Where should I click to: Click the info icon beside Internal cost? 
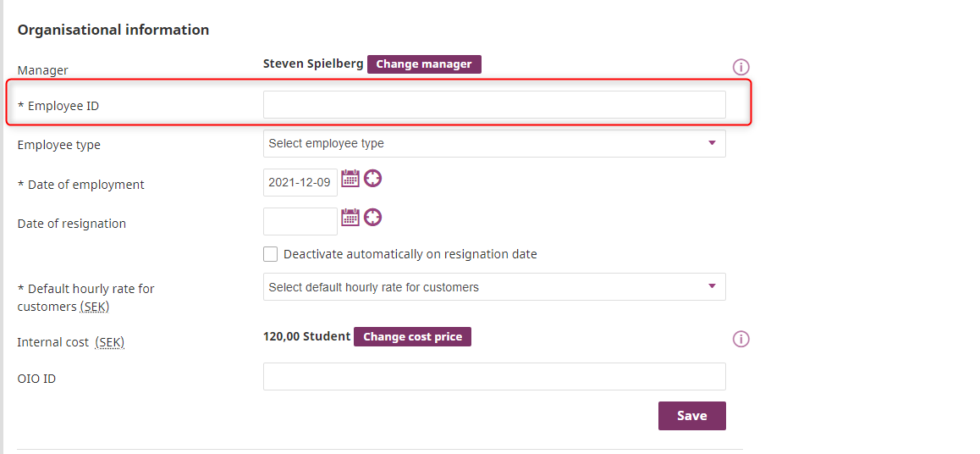point(741,340)
